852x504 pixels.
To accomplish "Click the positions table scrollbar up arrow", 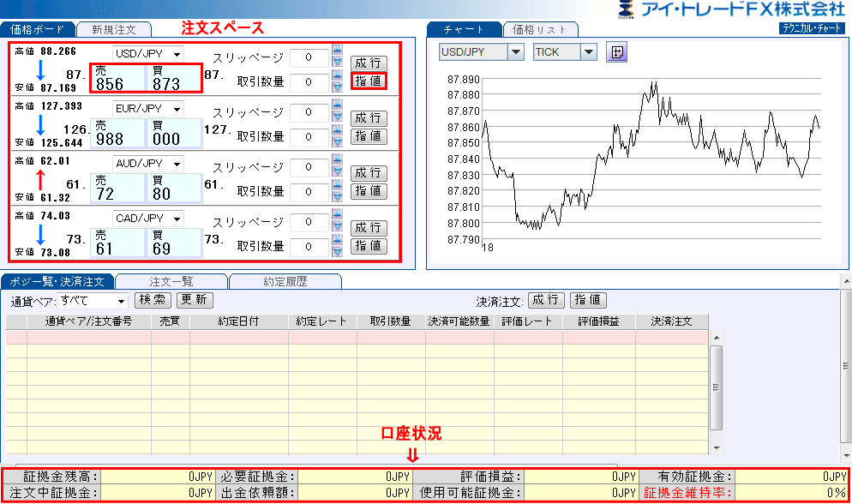I will pos(717,338).
